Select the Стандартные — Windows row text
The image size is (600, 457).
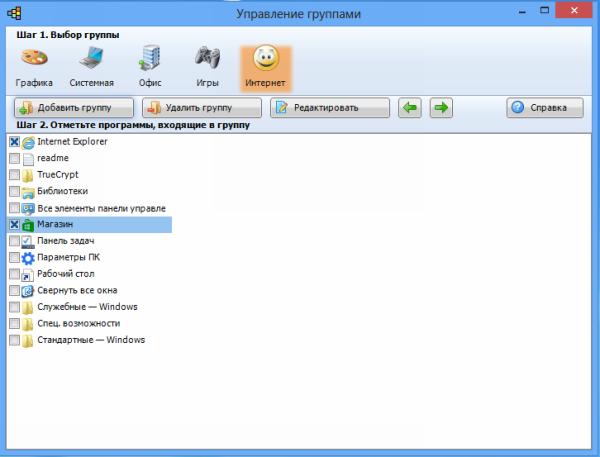tap(91, 340)
